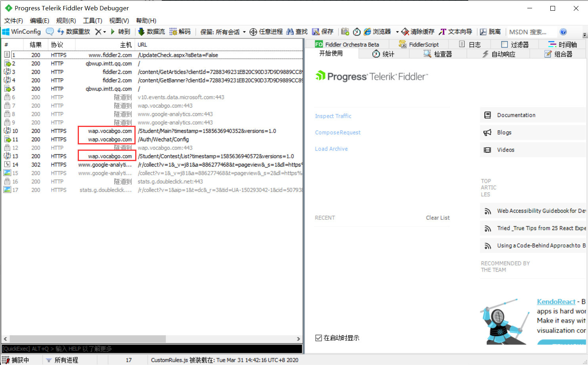588x365 pixels.
Task: Select session 10 /Student/Main row
Action: pyautogui.click(x=152, y=131)
